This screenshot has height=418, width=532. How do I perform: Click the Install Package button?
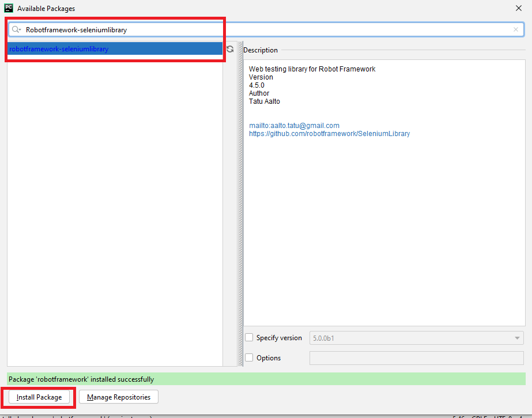tap(39, 397)
